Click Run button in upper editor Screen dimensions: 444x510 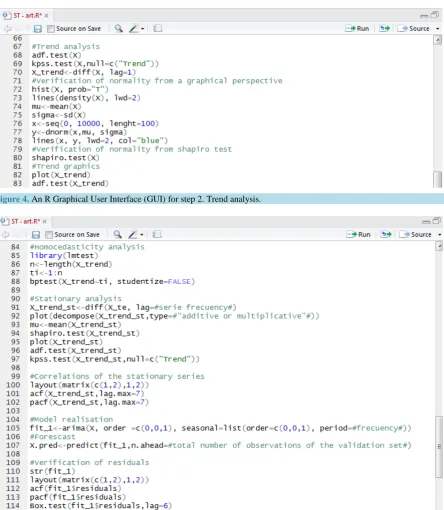tap(357, 28)
